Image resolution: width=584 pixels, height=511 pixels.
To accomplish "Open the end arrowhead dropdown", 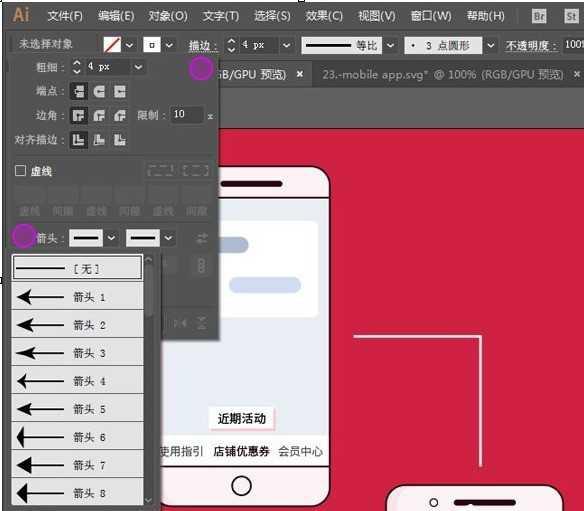I will [x=168, y=238].
